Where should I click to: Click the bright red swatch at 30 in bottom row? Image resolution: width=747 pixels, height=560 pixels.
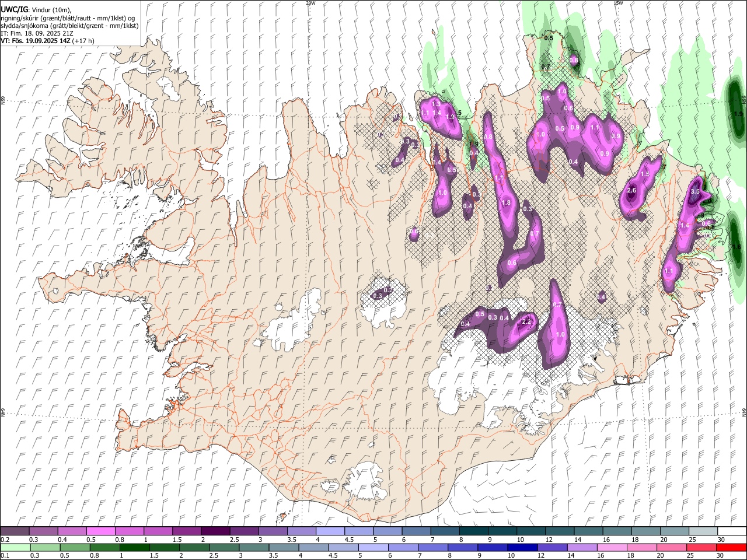732,548
